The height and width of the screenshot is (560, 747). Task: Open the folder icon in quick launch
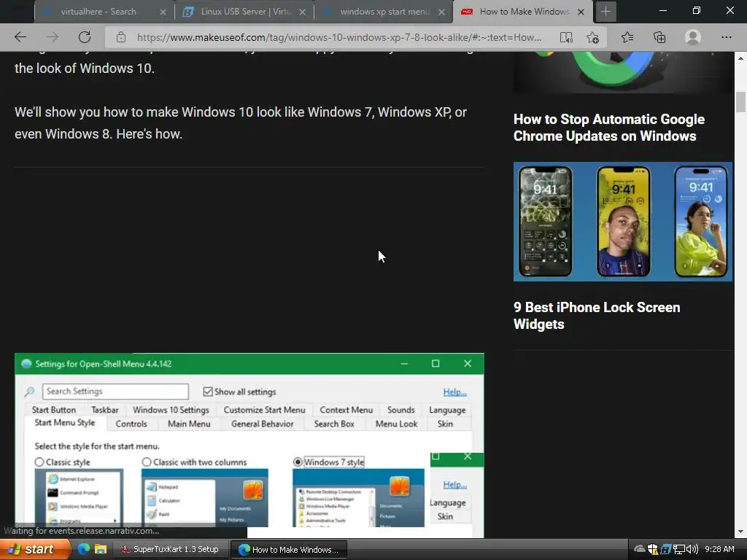click(x=101, y=549)
